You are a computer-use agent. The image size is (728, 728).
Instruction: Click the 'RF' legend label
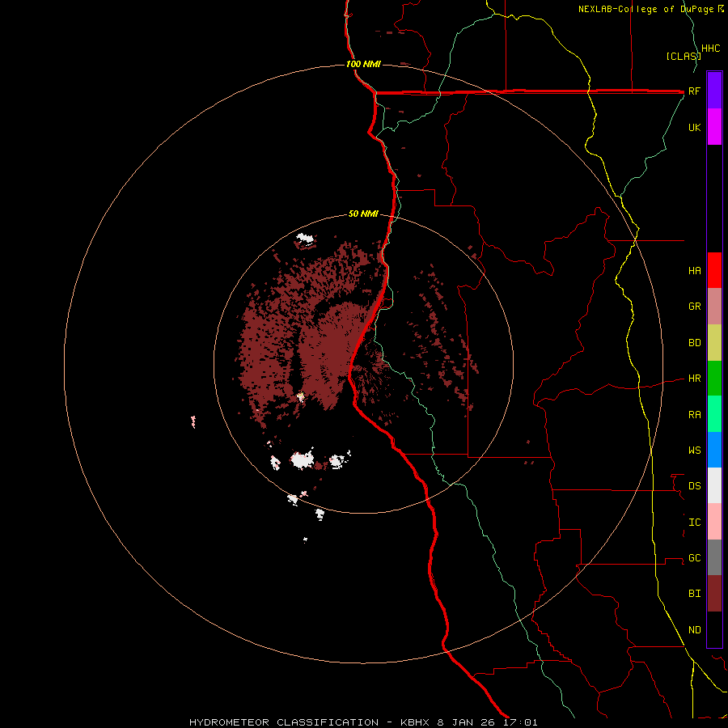tap(694, 91)
